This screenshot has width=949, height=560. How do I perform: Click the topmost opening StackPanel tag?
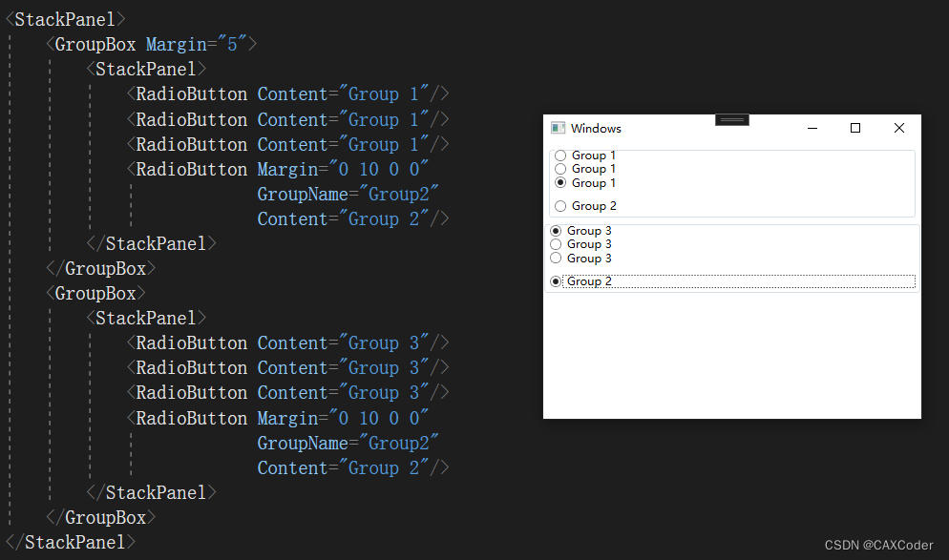pos(65,19)
